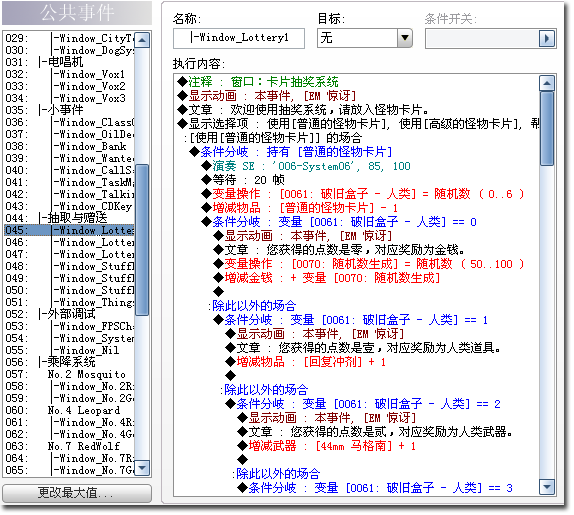Select event 044 抽取与赠送
Screen dimensions: 574x515
[70, 219]
